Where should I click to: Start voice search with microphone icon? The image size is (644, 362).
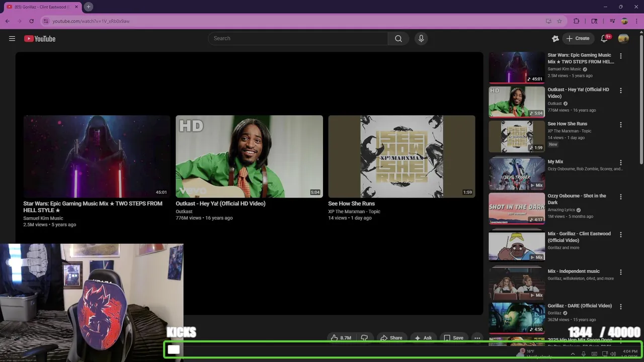[x=421, y=39]
